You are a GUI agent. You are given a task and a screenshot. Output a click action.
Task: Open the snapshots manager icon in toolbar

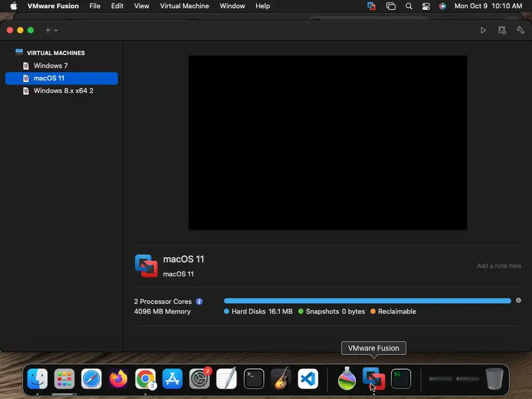pyautogui.click(x=502, y=30)
